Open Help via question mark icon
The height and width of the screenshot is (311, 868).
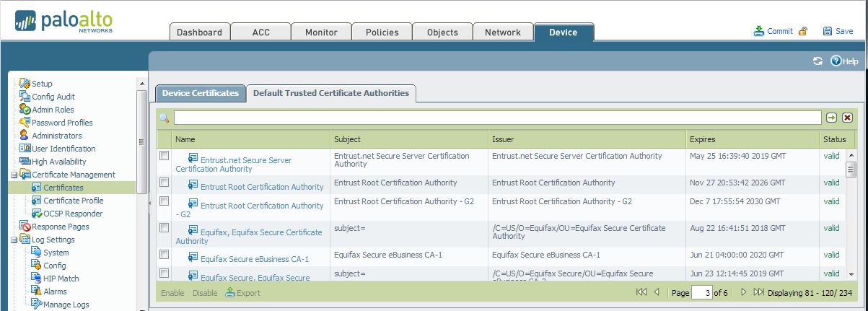[836, 61]
